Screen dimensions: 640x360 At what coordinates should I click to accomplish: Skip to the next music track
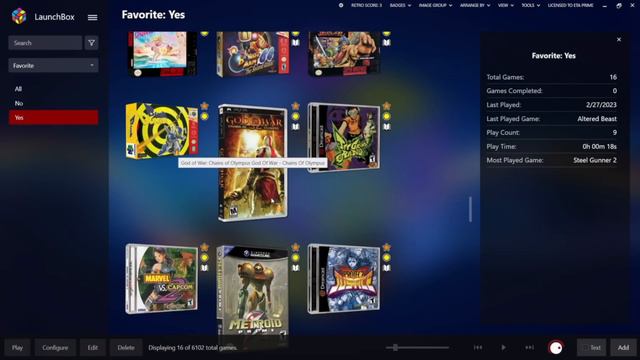coord(529,348)
